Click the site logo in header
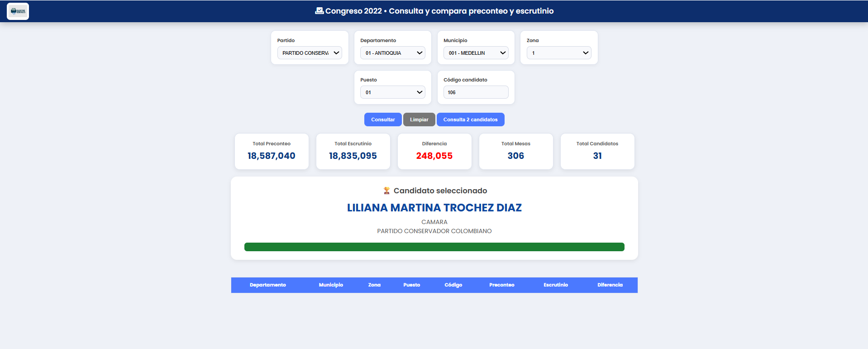Screen dimensions: 868x349 (x=18, y=11)
